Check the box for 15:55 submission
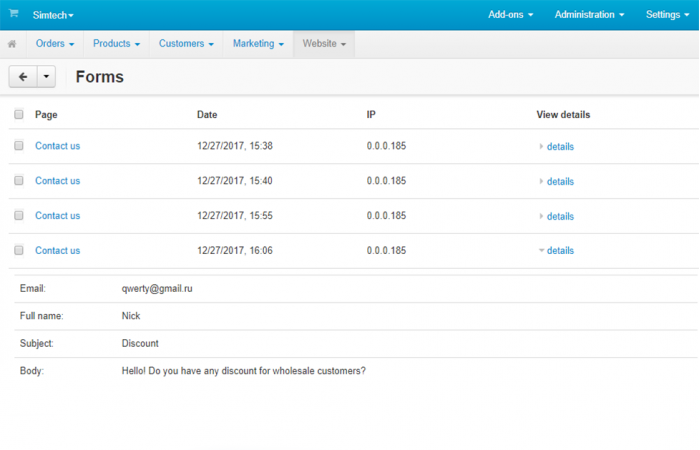 [x=19, y=215]
